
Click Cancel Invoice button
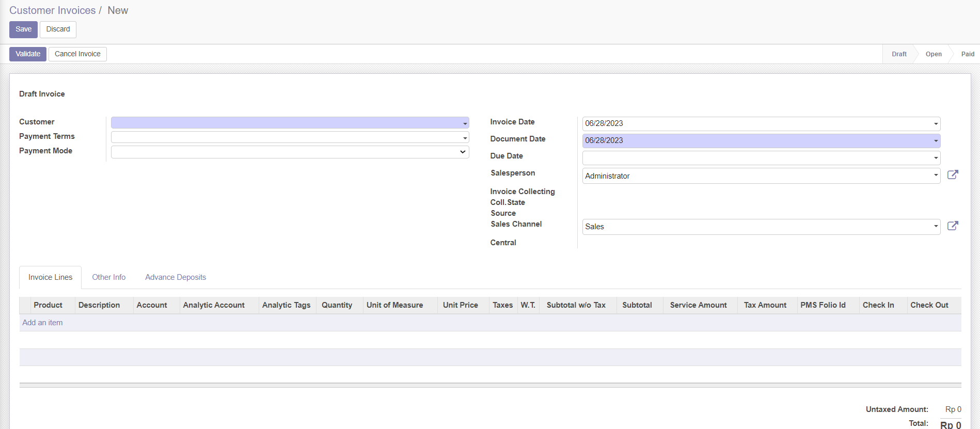pos(77,54)
